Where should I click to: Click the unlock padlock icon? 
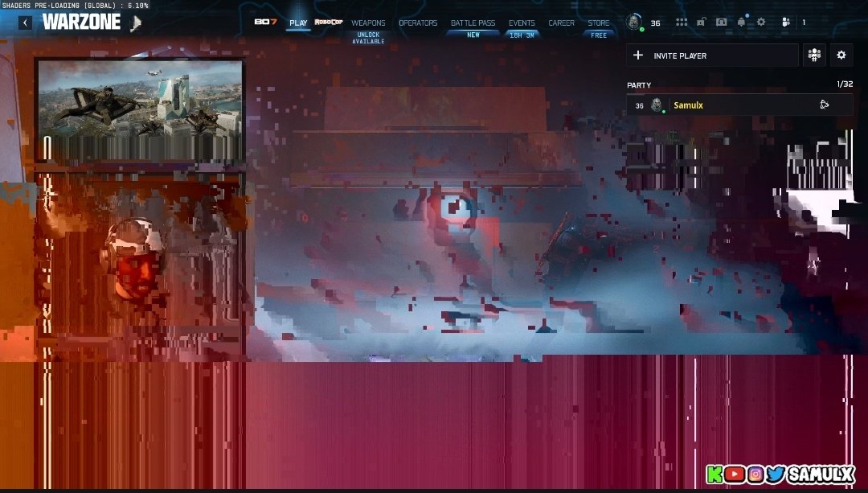point(701,23)
